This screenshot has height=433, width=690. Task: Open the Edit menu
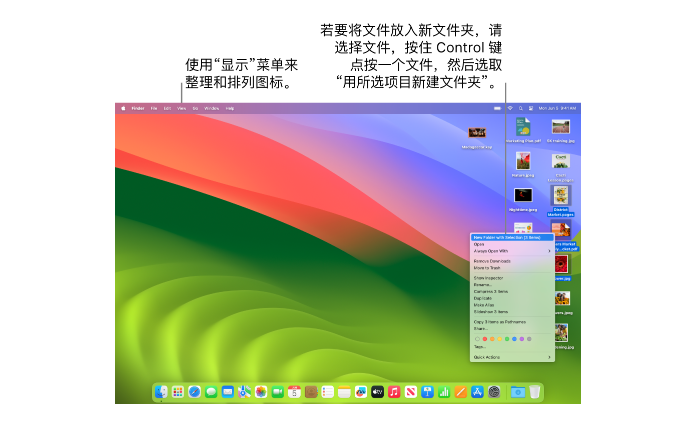(x=167, y=108)
